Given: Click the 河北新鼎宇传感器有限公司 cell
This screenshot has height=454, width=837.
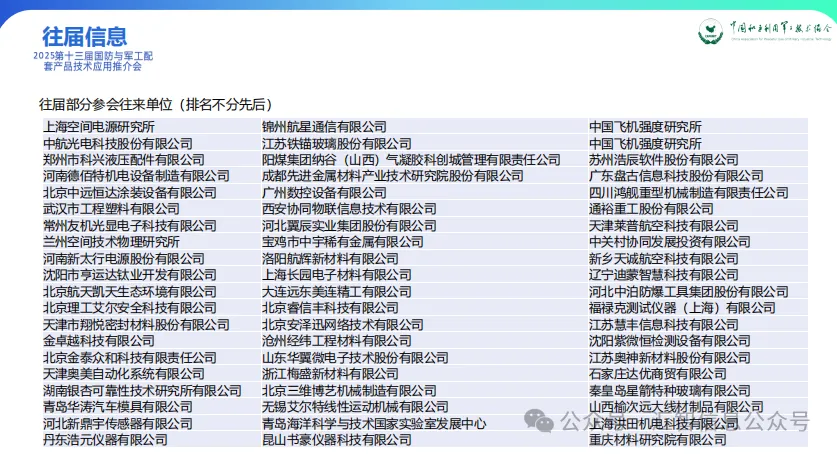Looking at the screenshot, I should tap(117, 424).
